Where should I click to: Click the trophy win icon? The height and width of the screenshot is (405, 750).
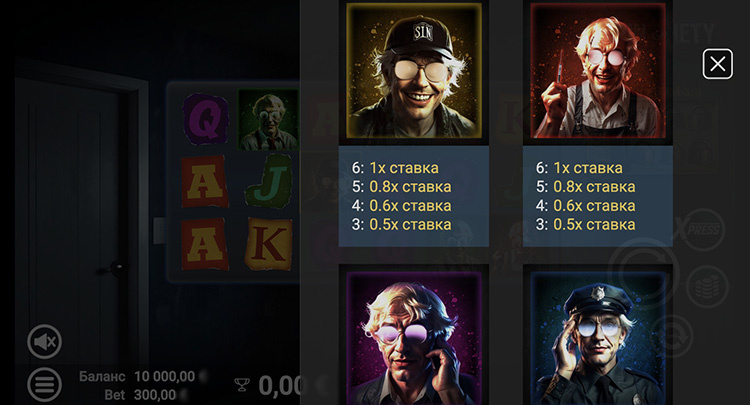click(242, 384)
